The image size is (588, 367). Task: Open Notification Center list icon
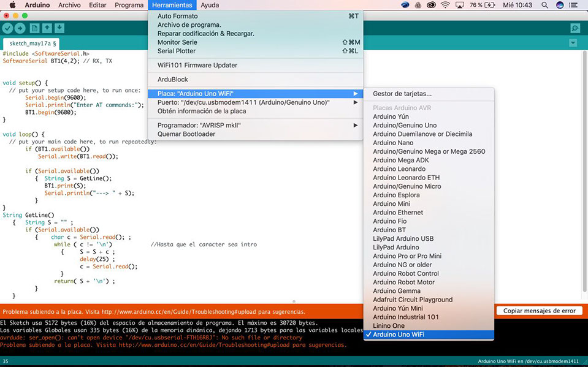(573, 5)
